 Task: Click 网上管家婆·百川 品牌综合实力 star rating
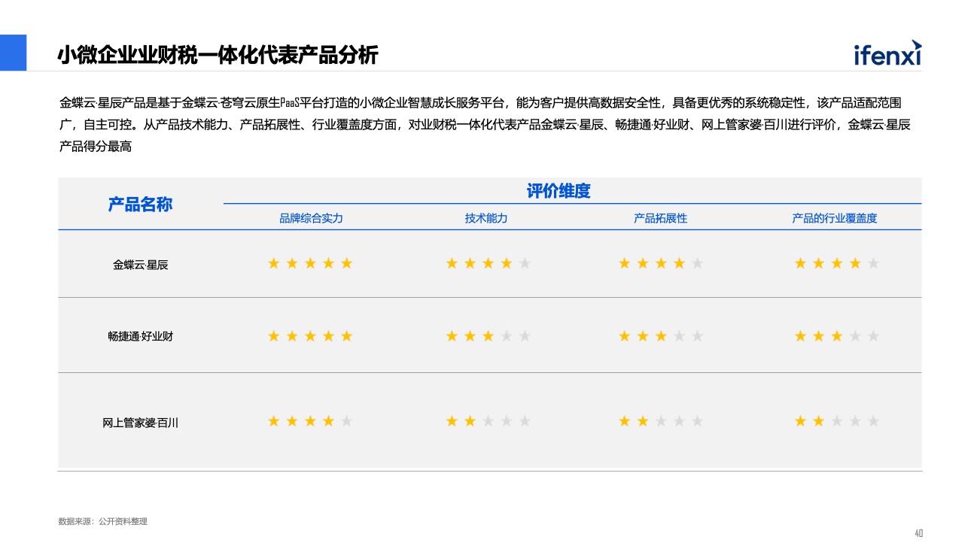pos(310,421)
